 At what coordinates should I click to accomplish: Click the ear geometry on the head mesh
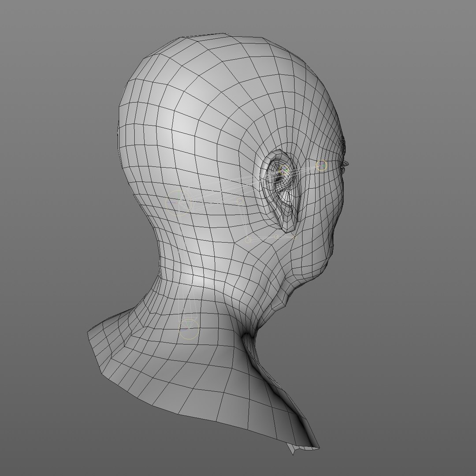[280, 191]
